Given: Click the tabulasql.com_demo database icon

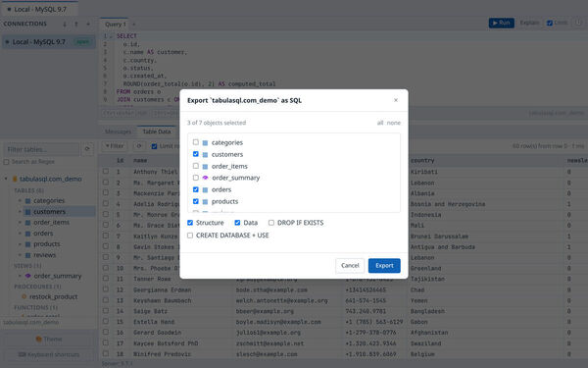Looking at the screenshot, I should pos(15,180).
